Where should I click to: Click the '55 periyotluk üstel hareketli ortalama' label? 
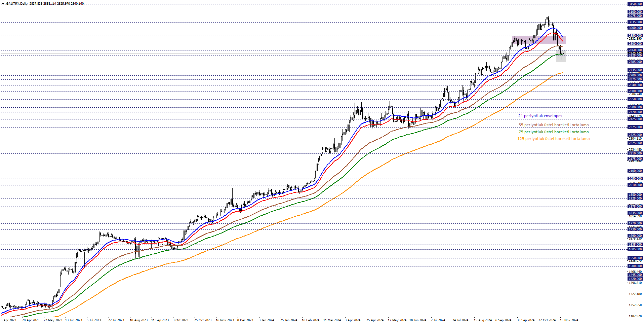(554, 125)
